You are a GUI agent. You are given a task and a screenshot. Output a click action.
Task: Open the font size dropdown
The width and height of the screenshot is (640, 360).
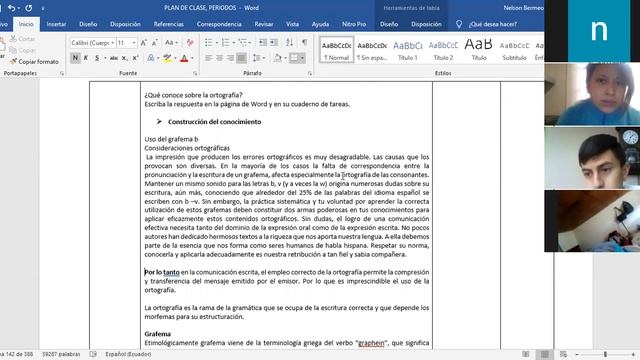point(133,42)
